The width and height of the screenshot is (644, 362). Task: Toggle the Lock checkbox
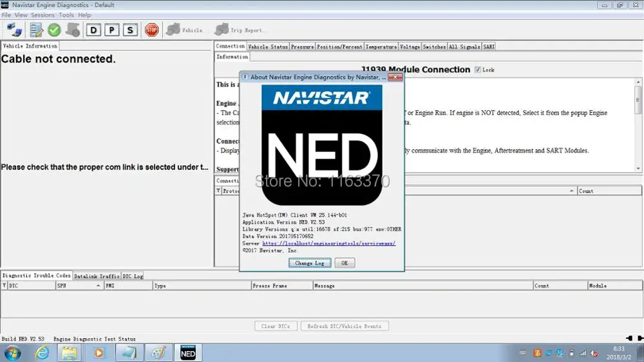coord(477,70)
